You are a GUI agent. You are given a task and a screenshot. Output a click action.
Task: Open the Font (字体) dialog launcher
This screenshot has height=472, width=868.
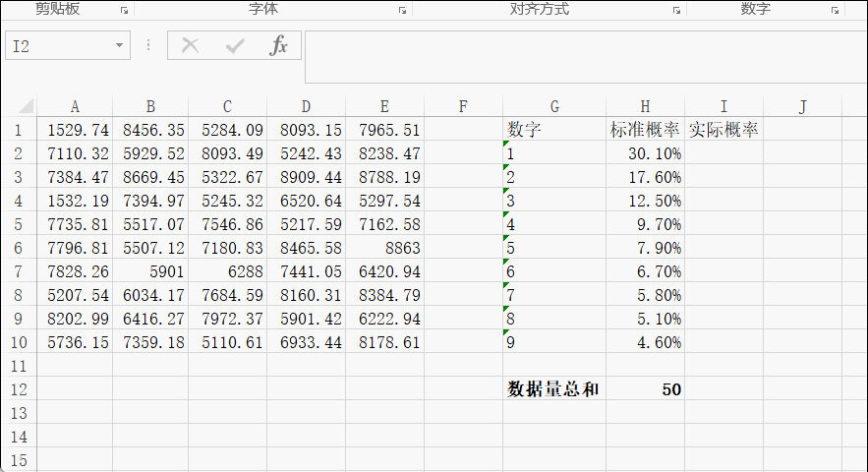pos(402,10)
